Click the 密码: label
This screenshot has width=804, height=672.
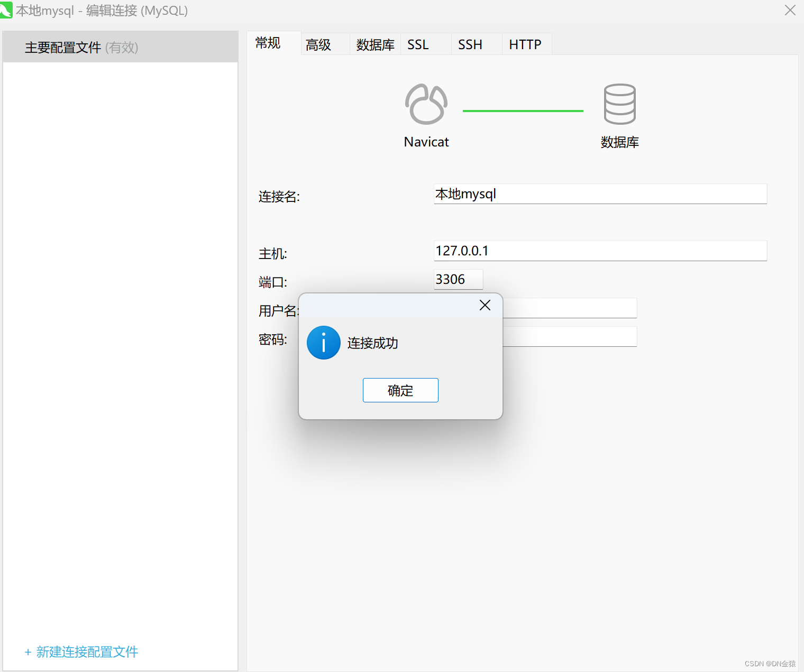[x=272, y=339]
